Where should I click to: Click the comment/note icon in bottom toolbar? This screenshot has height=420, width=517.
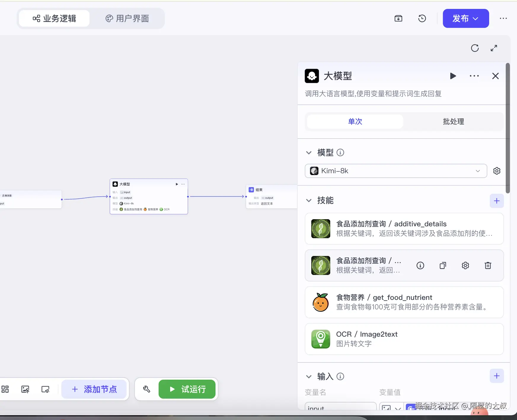click(x=45, y=389)
